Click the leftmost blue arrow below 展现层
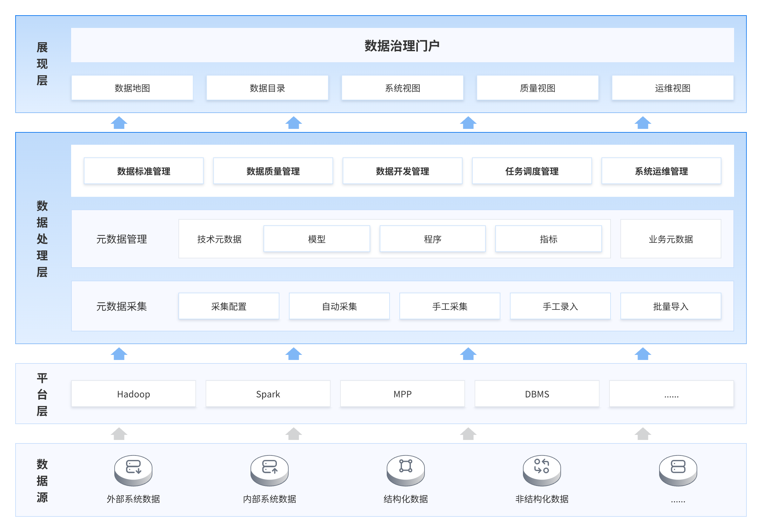 (x=119, y=123)
